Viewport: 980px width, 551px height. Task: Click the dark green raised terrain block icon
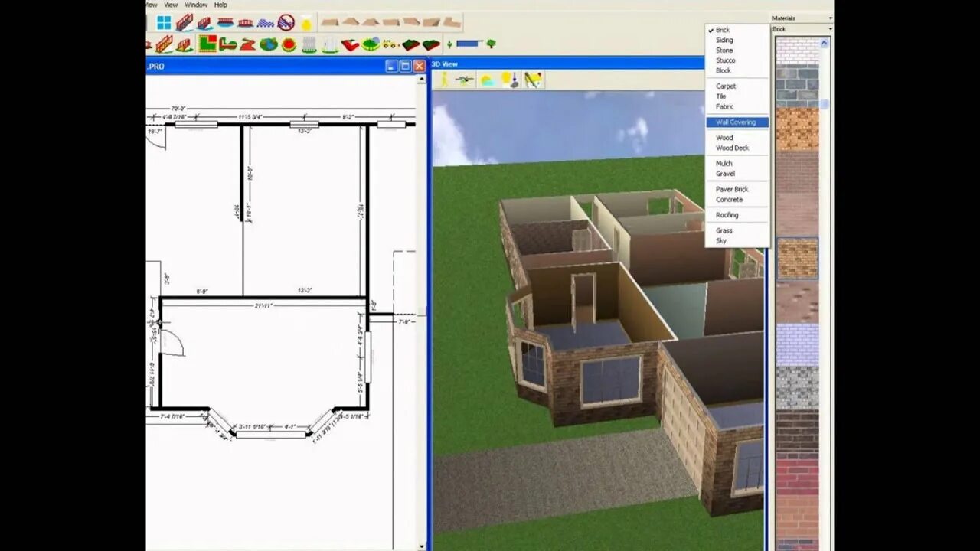coord(410,44)
